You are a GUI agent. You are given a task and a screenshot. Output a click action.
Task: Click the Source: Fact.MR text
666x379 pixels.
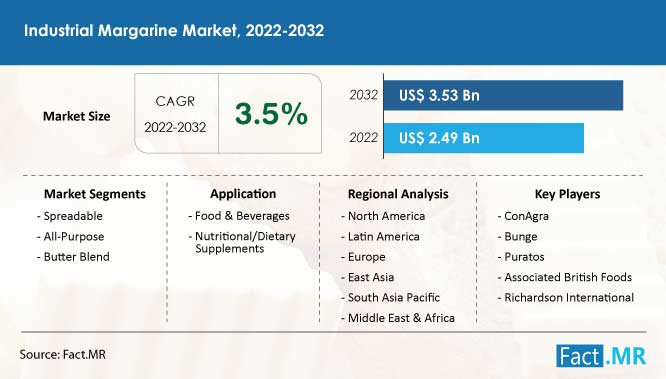62,354
